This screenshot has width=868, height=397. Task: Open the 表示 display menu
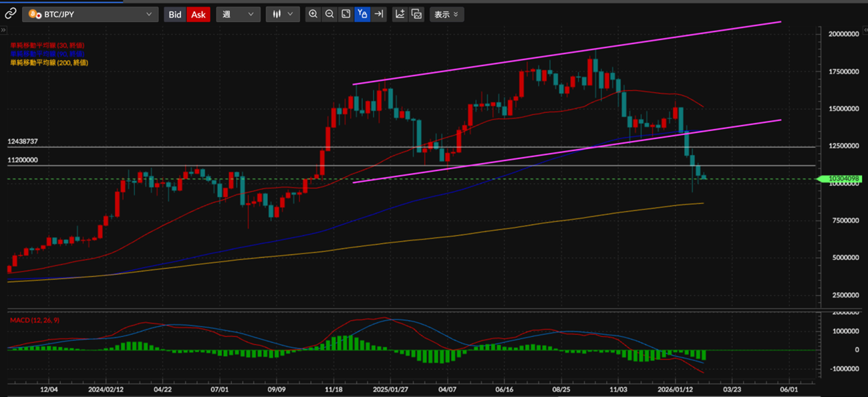pos(446,14)
